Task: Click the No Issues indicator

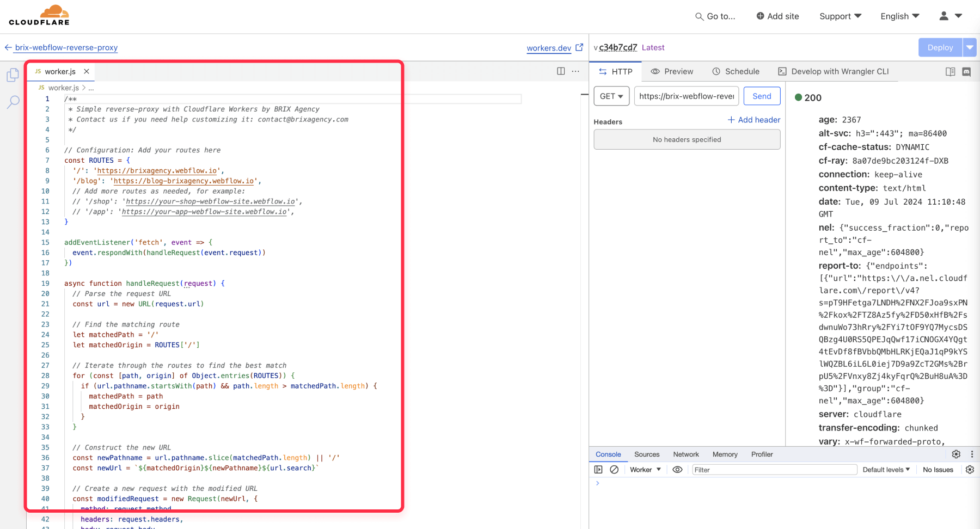Action: (938, 470)
